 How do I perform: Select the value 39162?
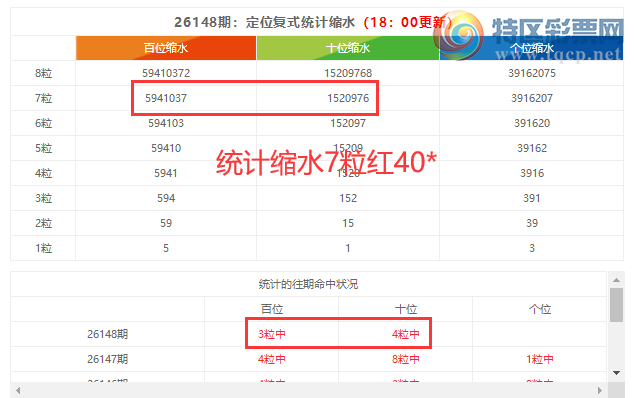click(532, 148)
